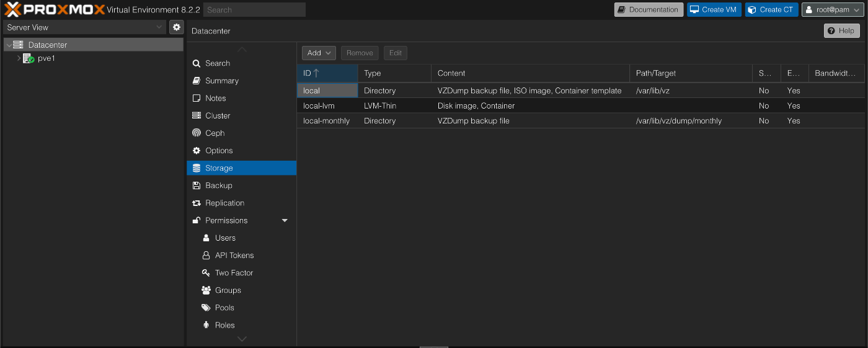The image size is (868, 348).
Task: Open the Summary menu item
Action: point(242,81)
